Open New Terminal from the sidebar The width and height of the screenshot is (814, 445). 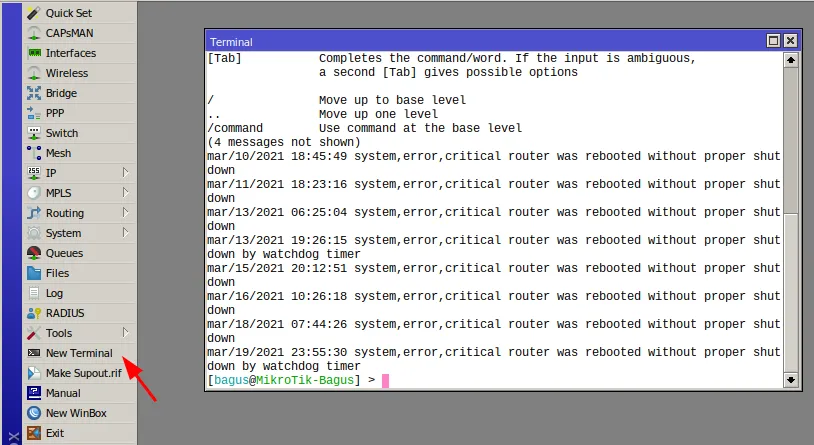pyautogui.click(x=79, y=353)
